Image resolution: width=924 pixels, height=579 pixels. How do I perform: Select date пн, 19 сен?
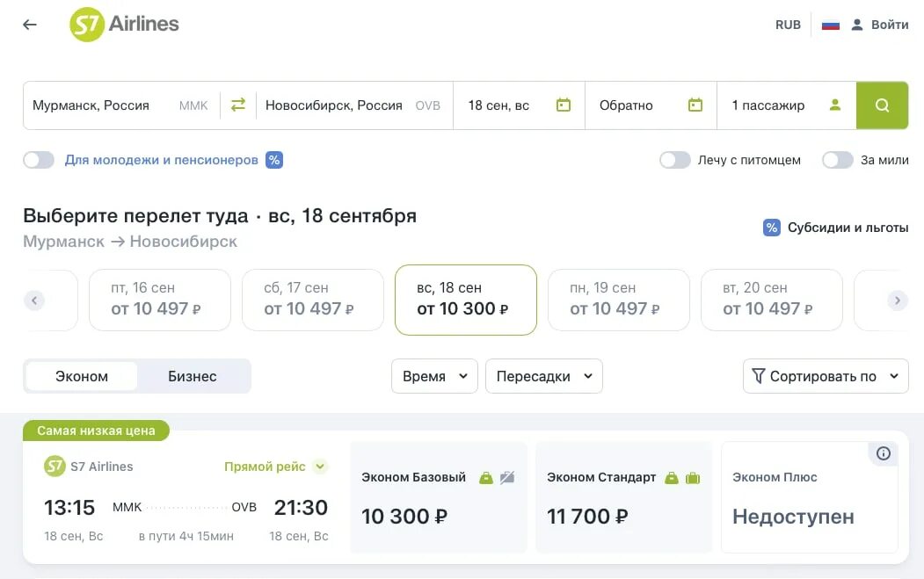point(619,300)
